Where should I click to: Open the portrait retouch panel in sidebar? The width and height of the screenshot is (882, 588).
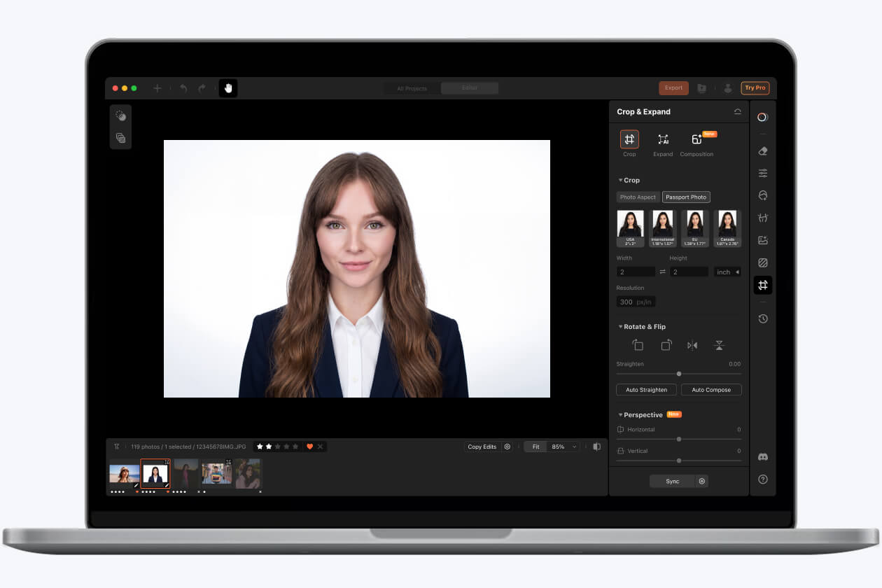(763, 195)
